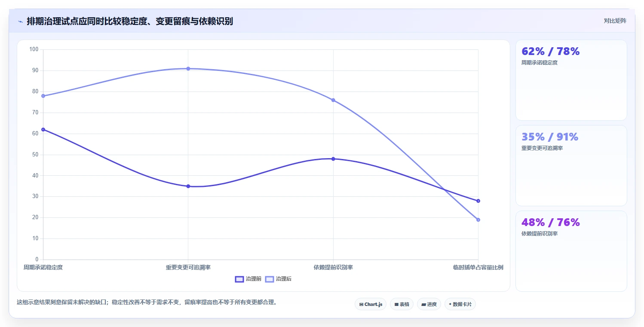This screenshot has height=327, width=644.
Task: Select the 进度 tag
Action: click(x=429, y=304)
